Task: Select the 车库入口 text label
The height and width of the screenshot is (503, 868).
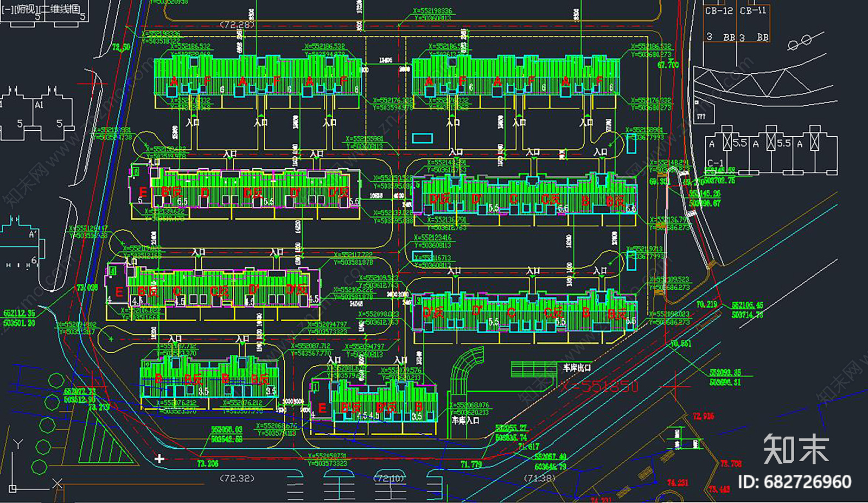Action: click(x=465, y=420)
